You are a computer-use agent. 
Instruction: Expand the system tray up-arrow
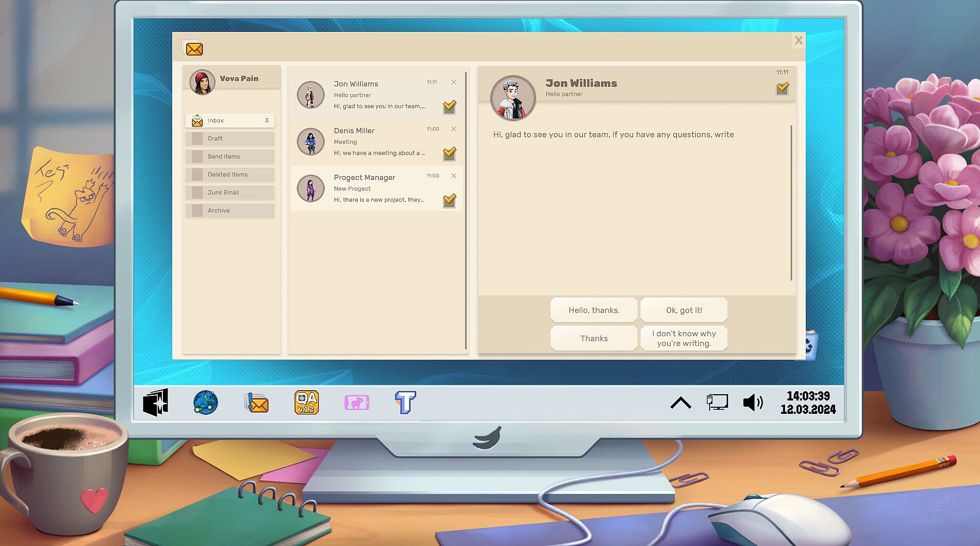[x=681, y=403]
